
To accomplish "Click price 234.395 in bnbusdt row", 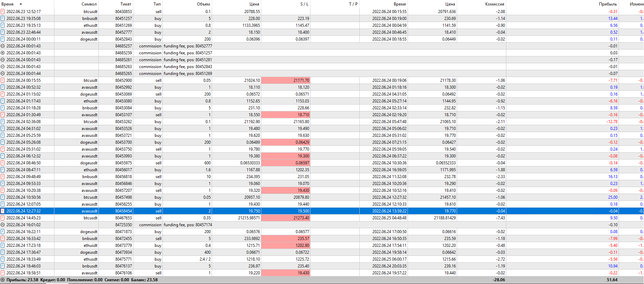I will click(253, 176).
